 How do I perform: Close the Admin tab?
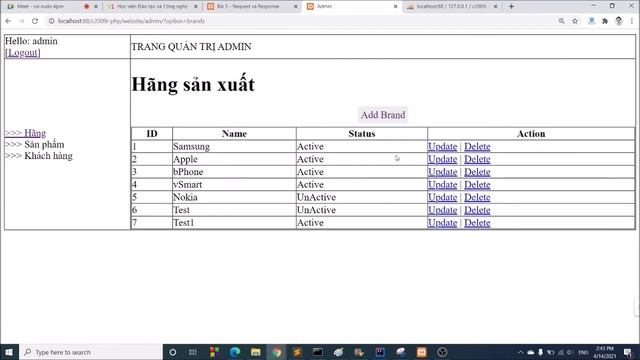(396, 7)
